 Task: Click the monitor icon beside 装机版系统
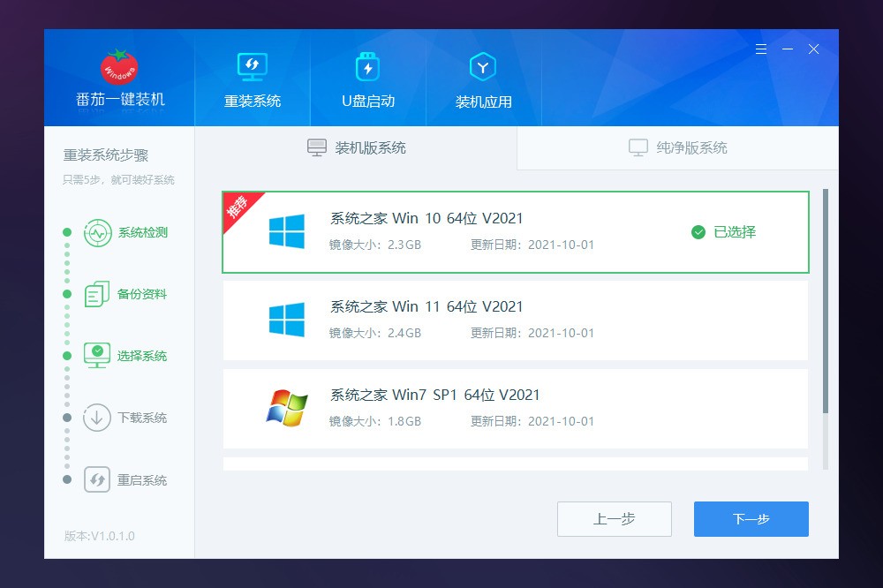tap(316, 147)
